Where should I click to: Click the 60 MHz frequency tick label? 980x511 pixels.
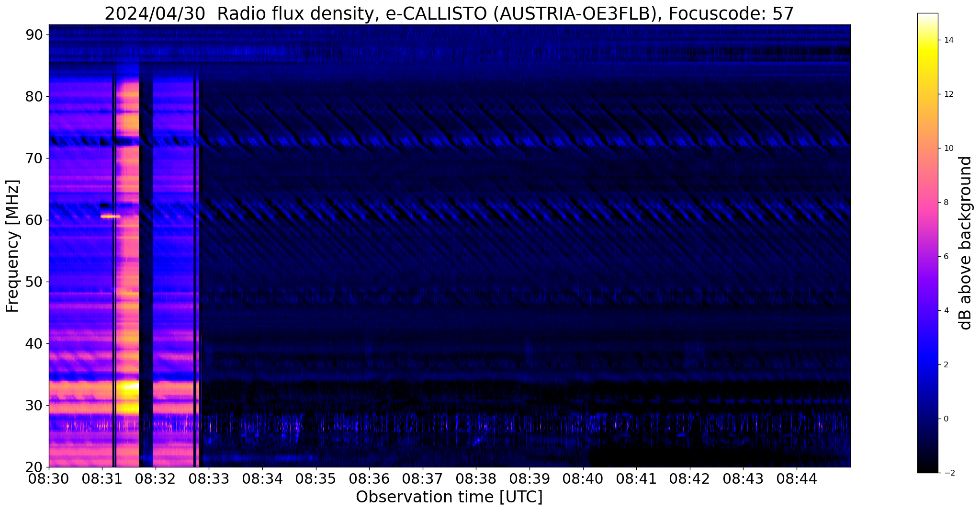coord(34,220)
